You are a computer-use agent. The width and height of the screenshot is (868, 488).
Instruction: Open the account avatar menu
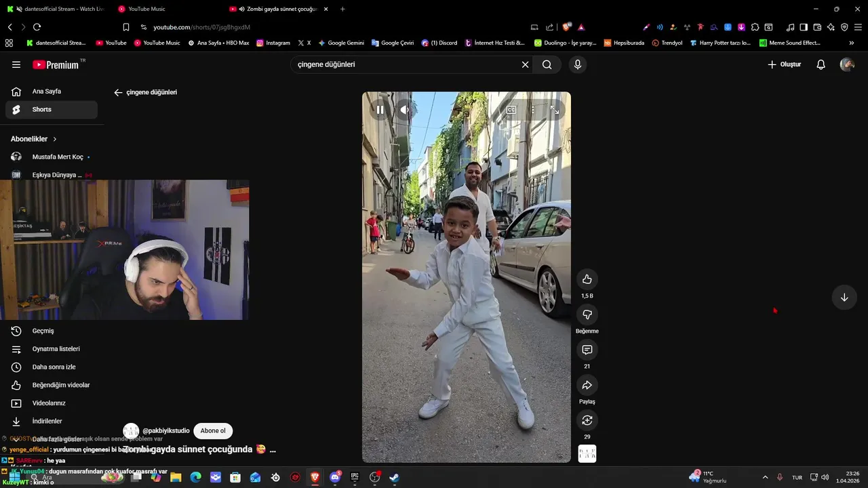pos(847,64)
